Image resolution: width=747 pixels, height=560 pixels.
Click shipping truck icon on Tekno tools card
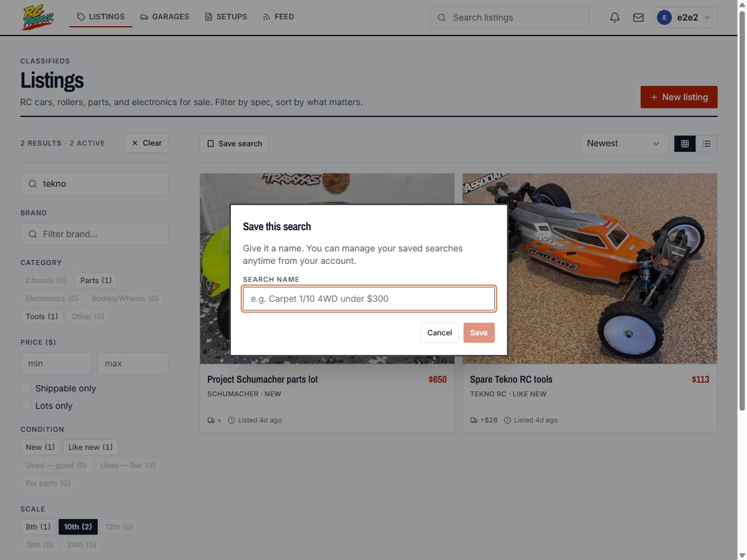474,420
